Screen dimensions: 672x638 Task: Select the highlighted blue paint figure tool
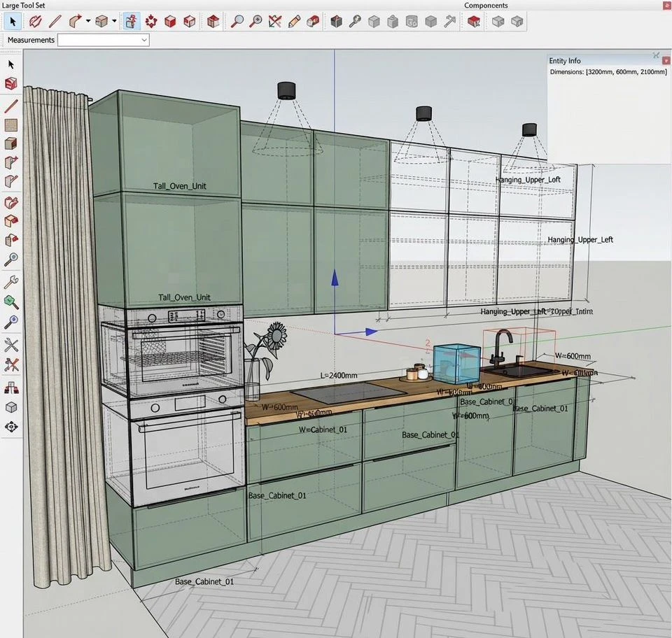point(132,22)
